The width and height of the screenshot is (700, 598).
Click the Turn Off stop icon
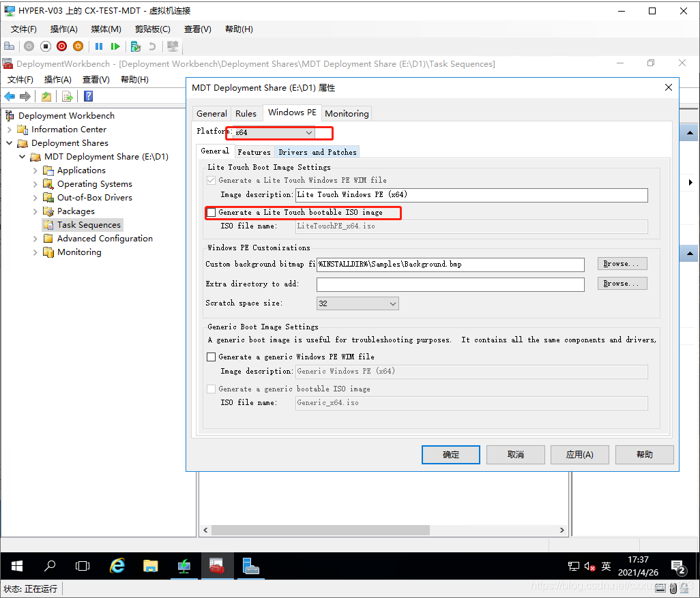pos(46,46)
